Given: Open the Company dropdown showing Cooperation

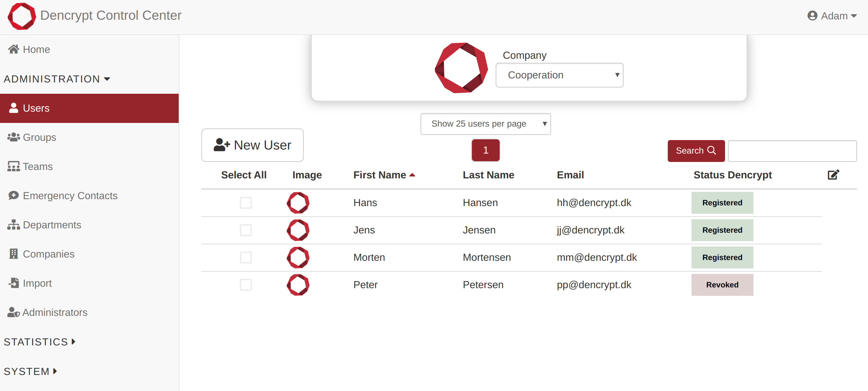Looking at the screenshot, I should 559,75.
